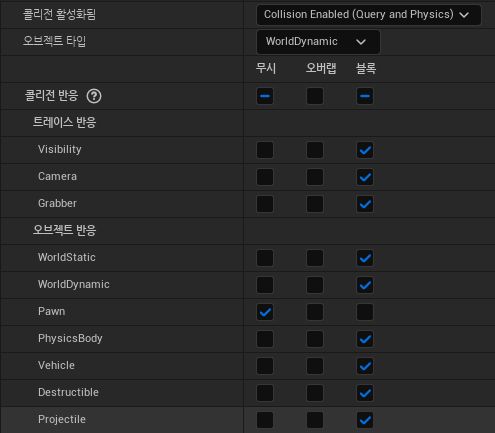The height and width of the screenshot is (433, 495).
Task: Set PhysicsBody to 오버랩 (overlap)
Action: point(315,339)
